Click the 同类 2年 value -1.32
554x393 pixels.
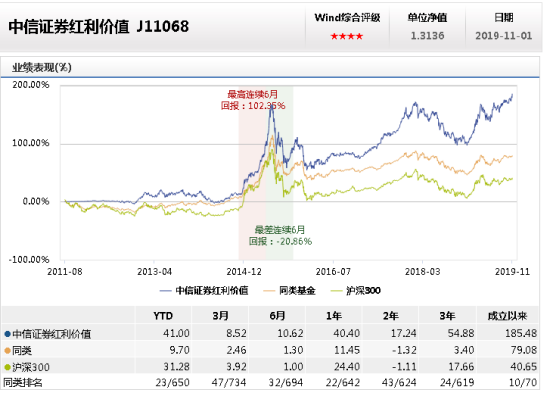pos(404,350)
